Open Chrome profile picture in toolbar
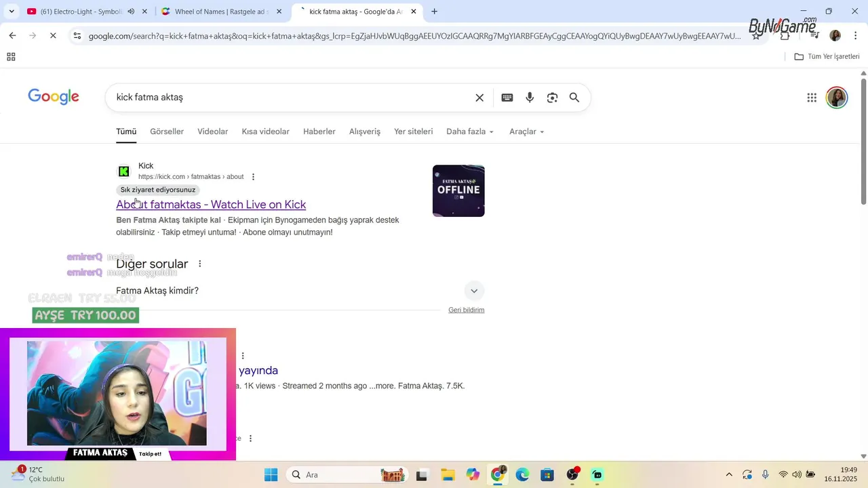The image size is (868, 488). (835, 36)
